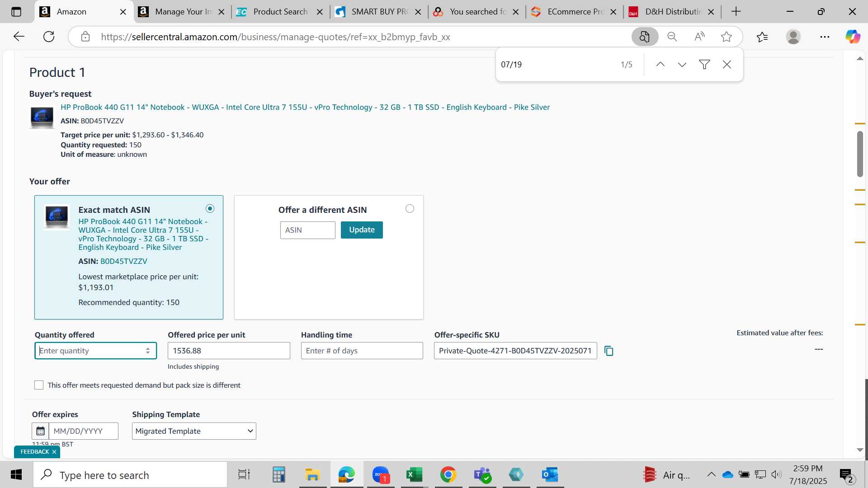The width and height of the screenshot is (868, 488).
Task: Open Outlook from the taskbar
Action: coord(550,475)
